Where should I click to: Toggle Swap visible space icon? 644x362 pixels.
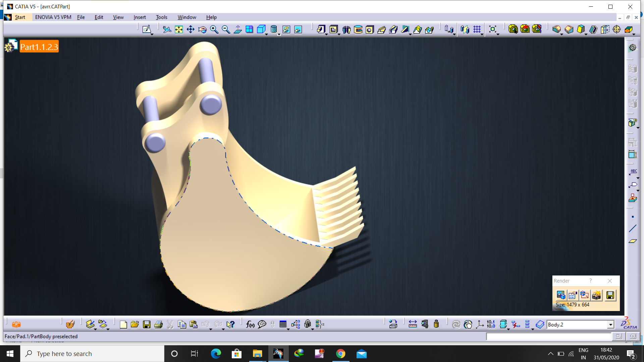pyautogui.click(x=298, y=29)
